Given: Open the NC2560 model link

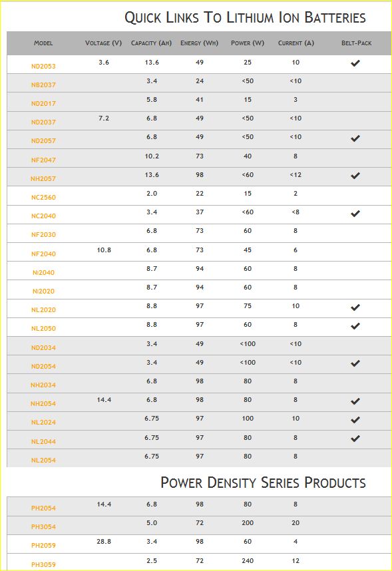Looking at the screenshot, I should tap(43, 198).
